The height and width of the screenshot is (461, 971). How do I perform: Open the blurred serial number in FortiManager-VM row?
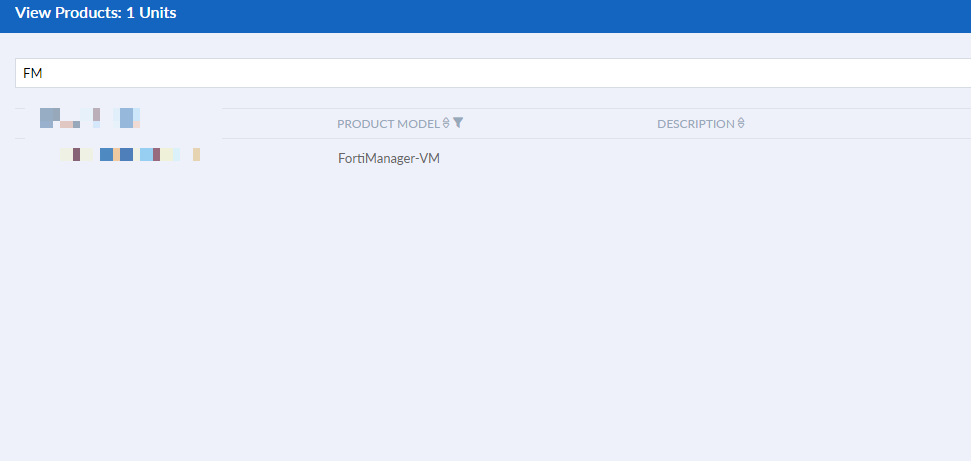click(130, 155)
